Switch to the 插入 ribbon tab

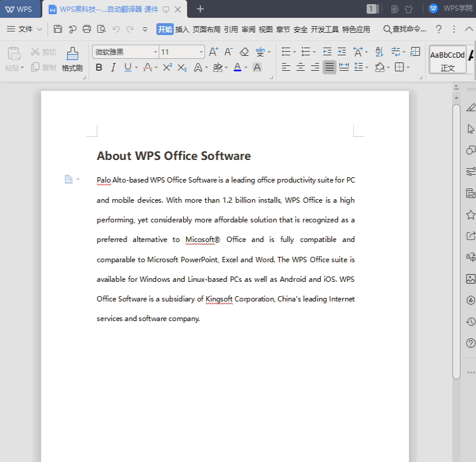point(182,29)
